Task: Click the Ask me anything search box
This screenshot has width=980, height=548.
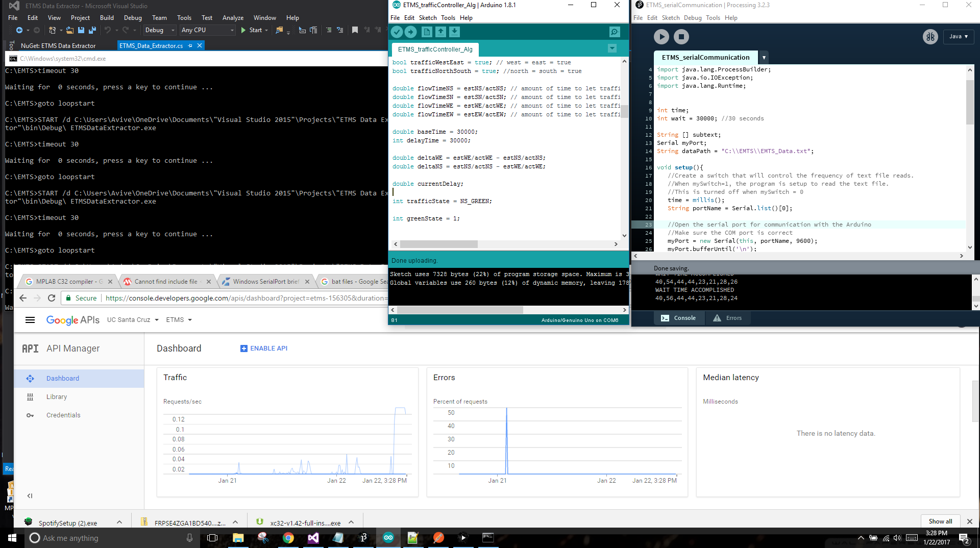Action: click(112, 538)
